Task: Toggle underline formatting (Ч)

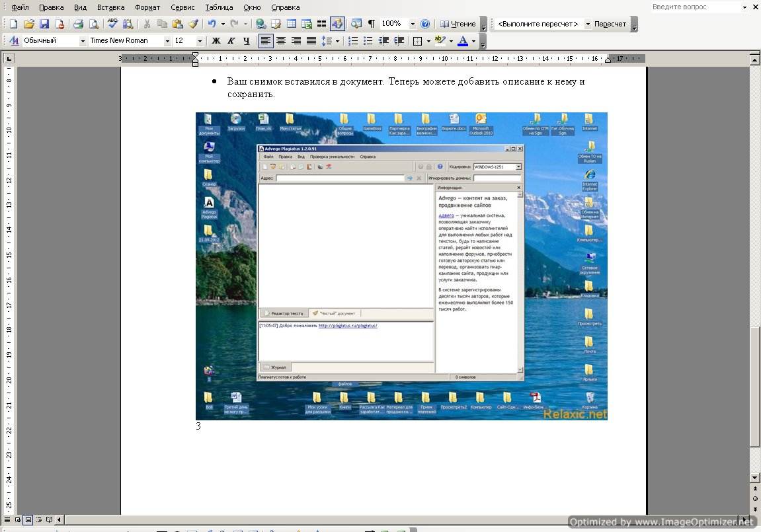Action: click(247, 41)
